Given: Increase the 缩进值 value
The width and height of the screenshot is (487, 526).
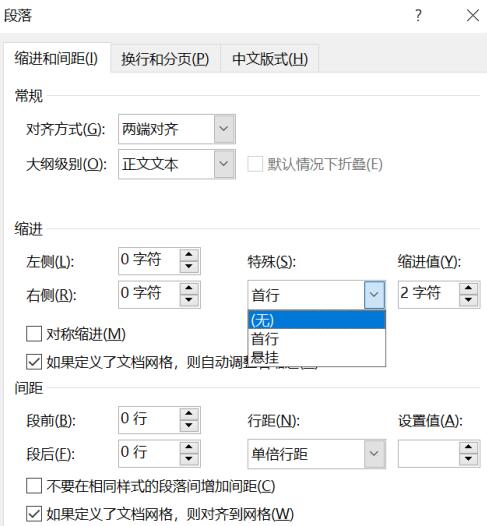Looking at the screenshot, I should pyautogui.click(x=469, y=288).
